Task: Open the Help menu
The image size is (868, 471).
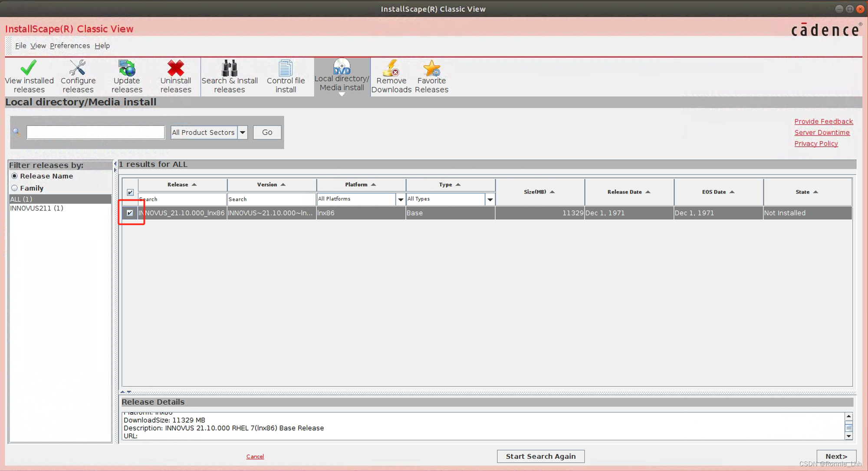Action: tap(102, 46)
